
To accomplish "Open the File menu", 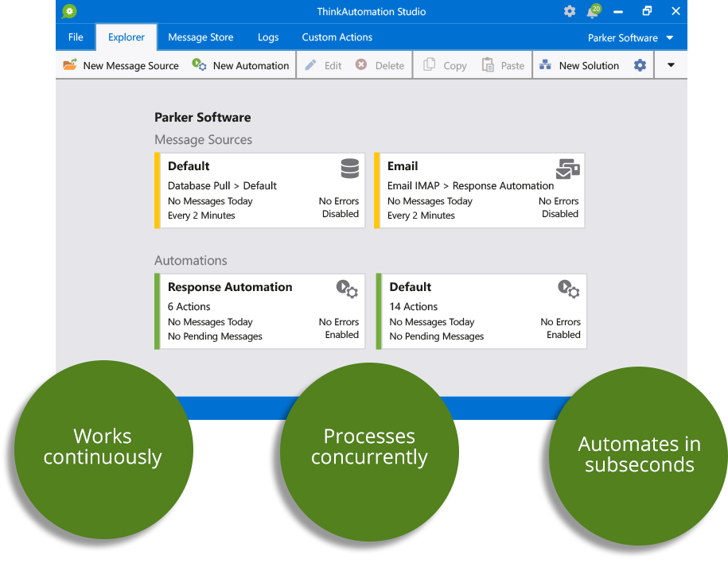I will pos(76,37).
